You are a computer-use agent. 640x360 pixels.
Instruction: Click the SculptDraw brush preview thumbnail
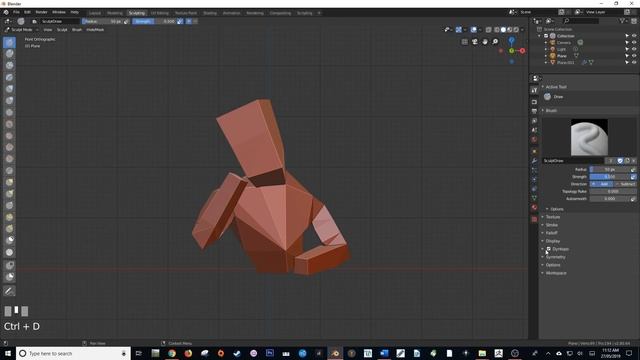(x=589, y=137)
